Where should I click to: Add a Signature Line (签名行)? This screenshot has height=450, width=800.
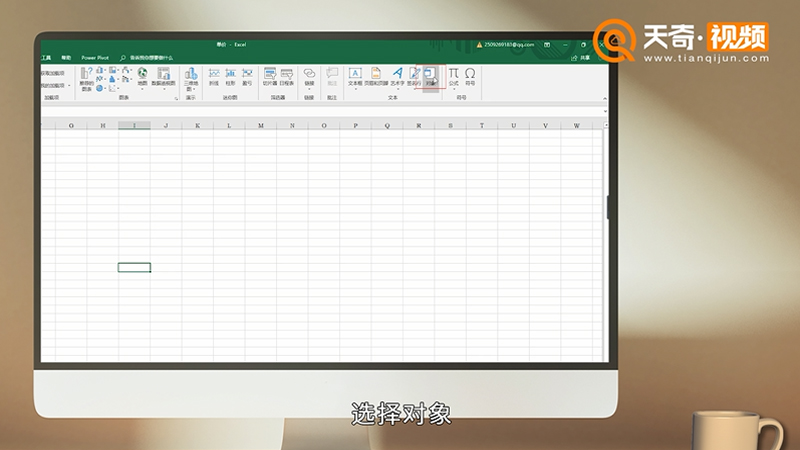414,77
